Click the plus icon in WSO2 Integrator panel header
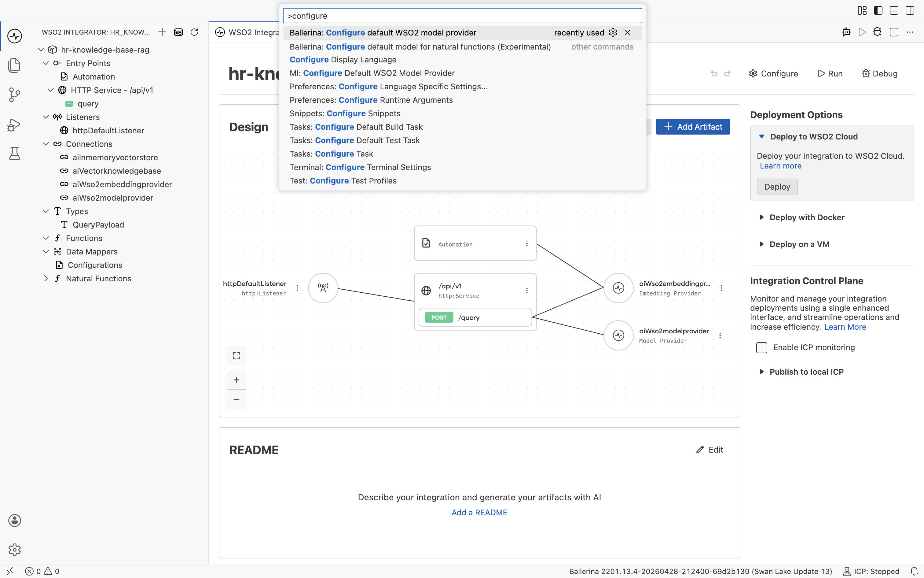Viewport: 924px width, 578px height. [162, 32]
